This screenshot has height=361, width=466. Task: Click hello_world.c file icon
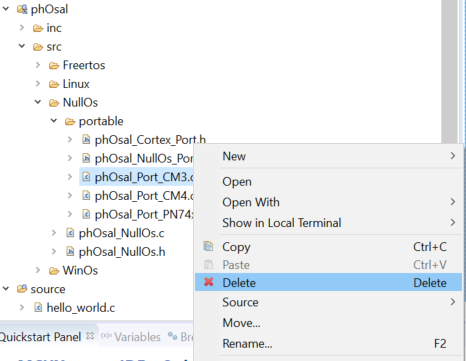pyautogui.click(x=38, y=307)
